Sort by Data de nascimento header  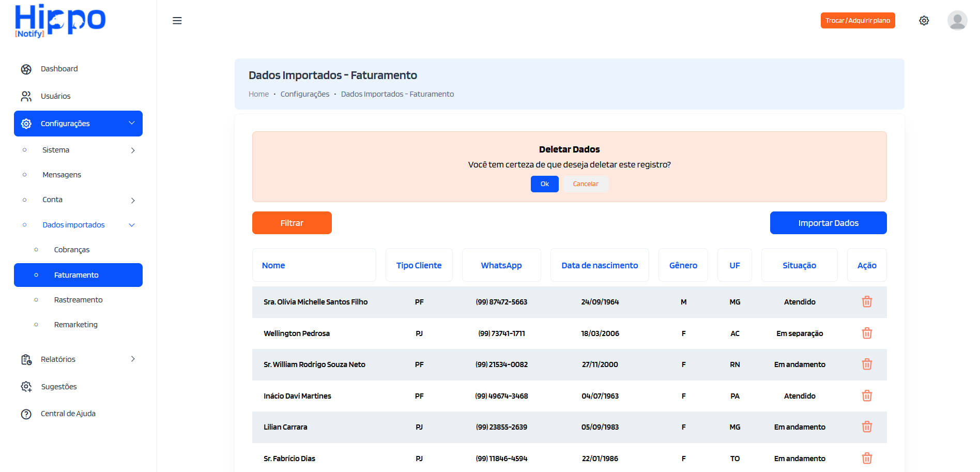click(600, 265)
